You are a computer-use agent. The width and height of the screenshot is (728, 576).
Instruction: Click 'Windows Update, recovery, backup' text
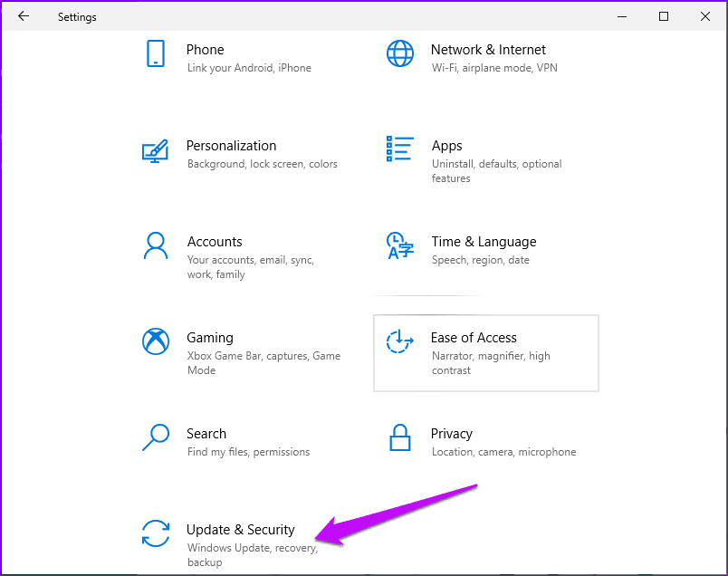[x=253, y=555]
